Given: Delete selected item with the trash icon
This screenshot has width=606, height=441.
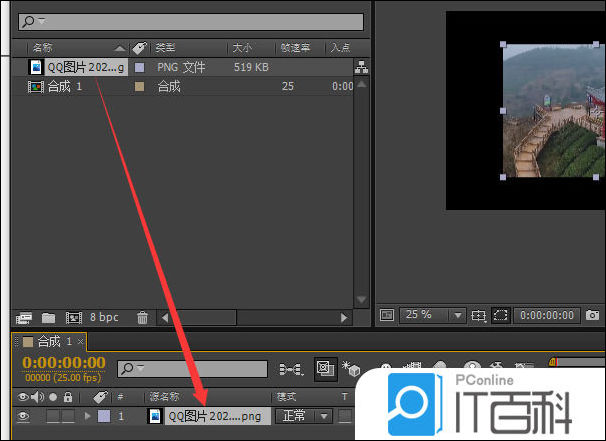Looking at the screenshot, I should point(142,318).
